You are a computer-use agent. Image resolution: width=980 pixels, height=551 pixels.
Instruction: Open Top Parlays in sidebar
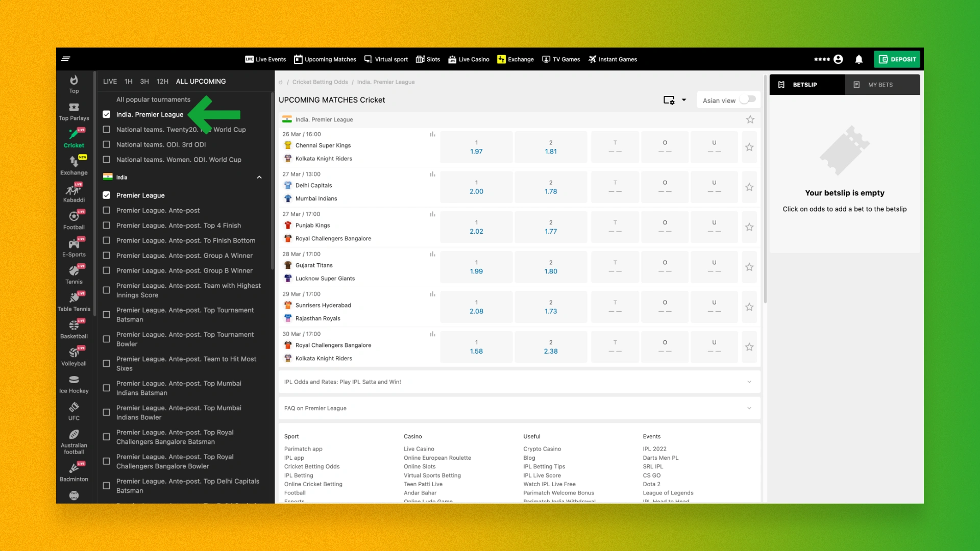click(x=74, y=112)
